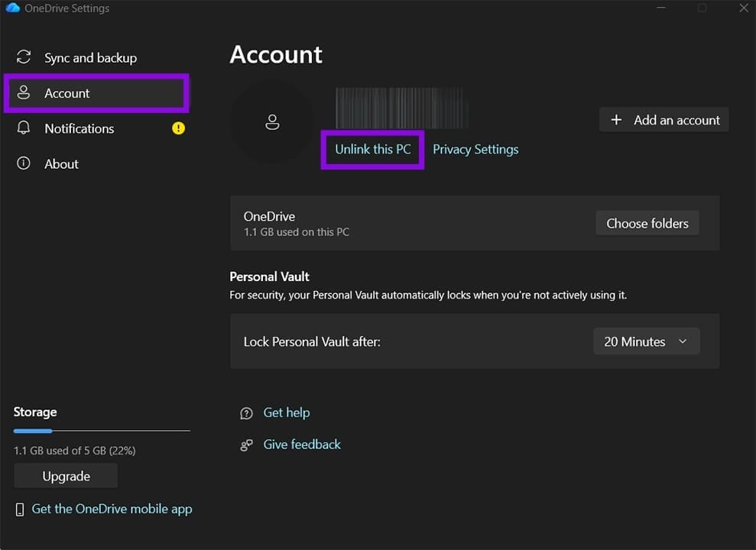Open the Lock Personal Vault after dropdown
Image resolution: width=756 pixels, height=550 pixels.
click(x=647, y=341)
